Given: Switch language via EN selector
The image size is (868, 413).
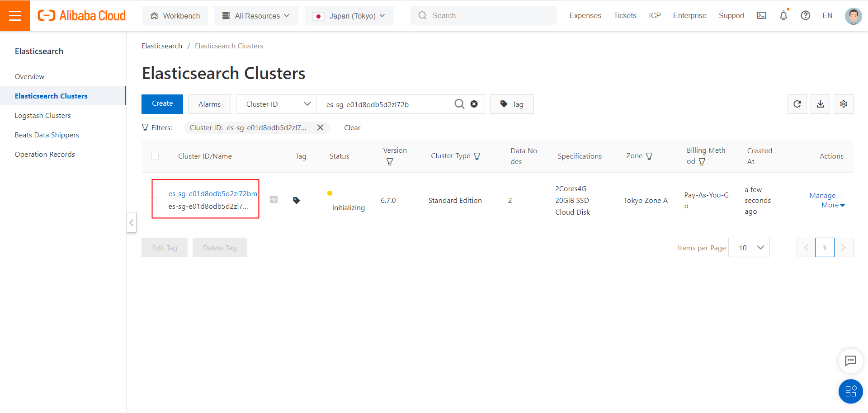Looking at the screenshot, I should [x=827, y=15].
